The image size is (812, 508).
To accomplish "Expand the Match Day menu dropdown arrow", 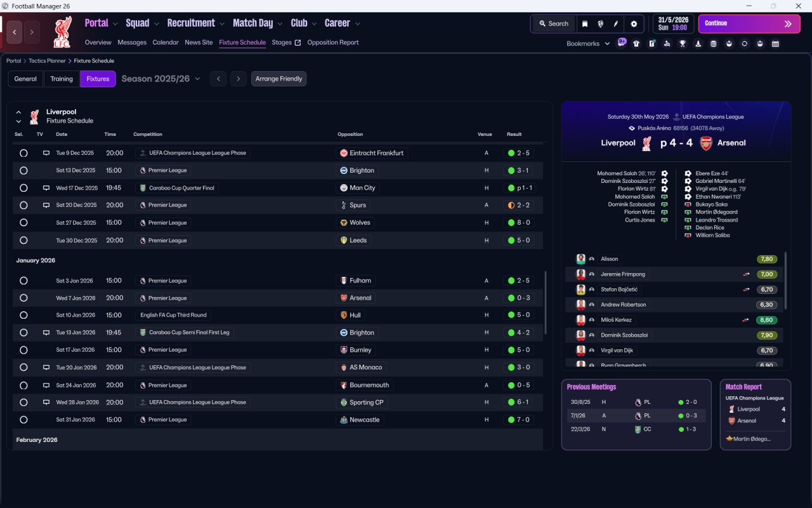I will tap(280, 24).
